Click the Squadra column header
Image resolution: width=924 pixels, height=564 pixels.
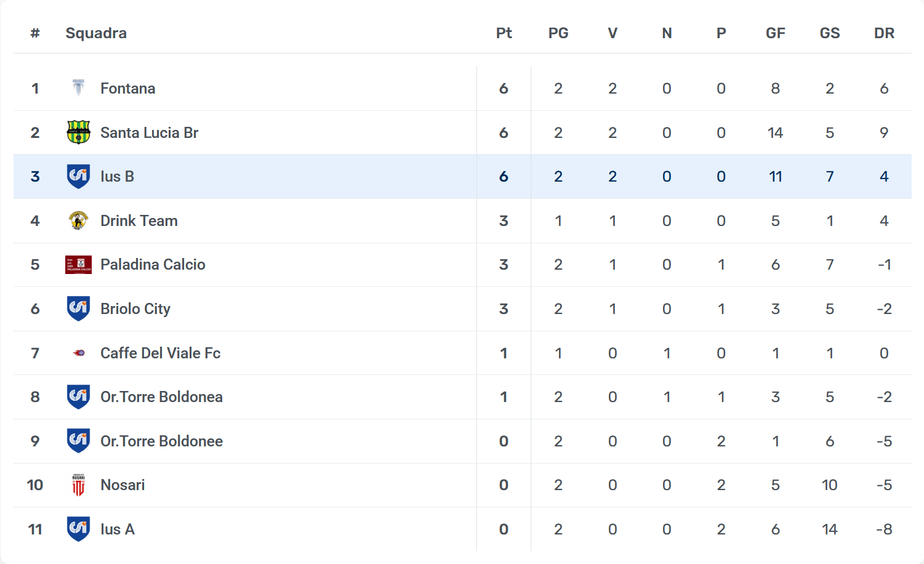pyautogui.click(x=96, y=33)
